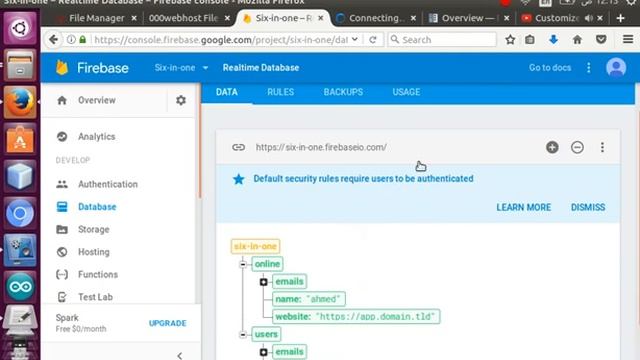Click the Analytics icon in sidebar

pos(62,137)
